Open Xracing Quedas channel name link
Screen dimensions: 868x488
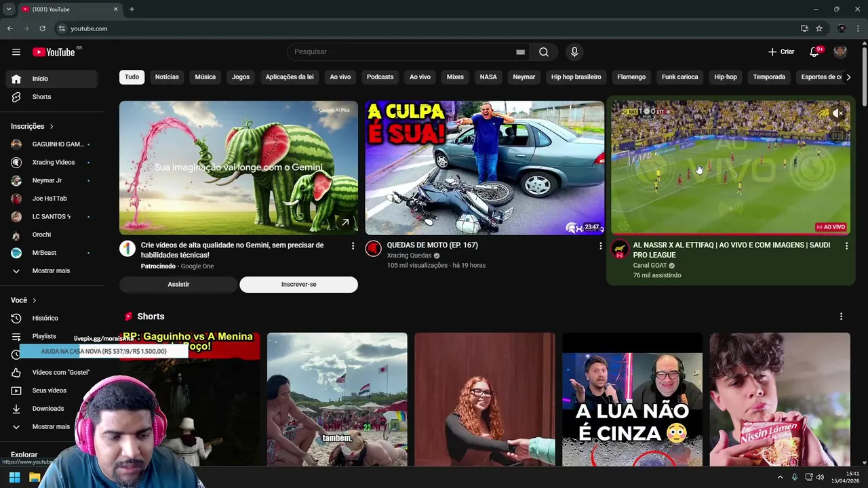tap(409, 256)
